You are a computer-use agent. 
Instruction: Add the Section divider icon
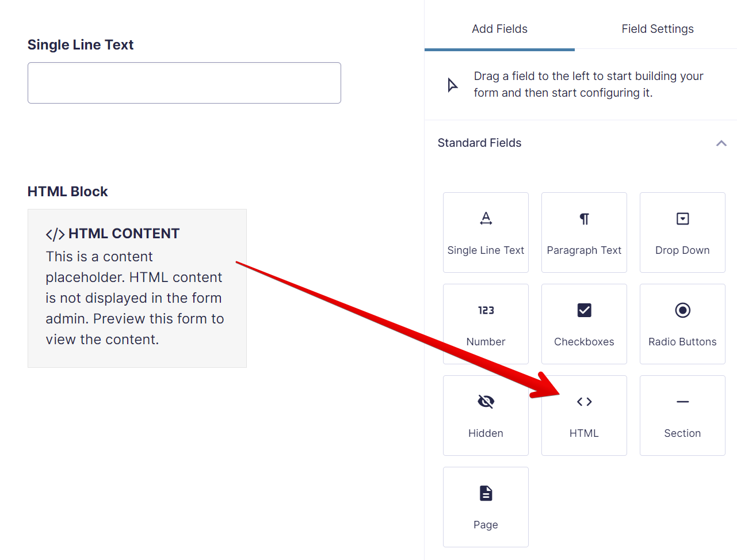pyautogui.click(x=682, y=402)
